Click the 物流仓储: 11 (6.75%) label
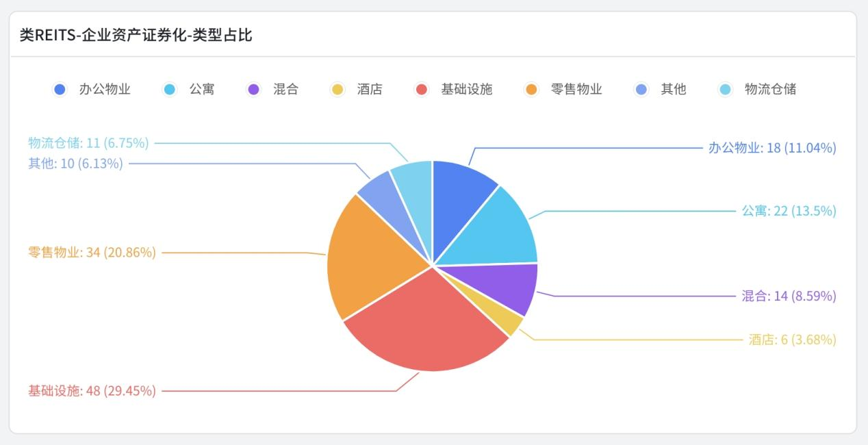The height and width of the screenshot is (445, 868). (x=88, y=143)
